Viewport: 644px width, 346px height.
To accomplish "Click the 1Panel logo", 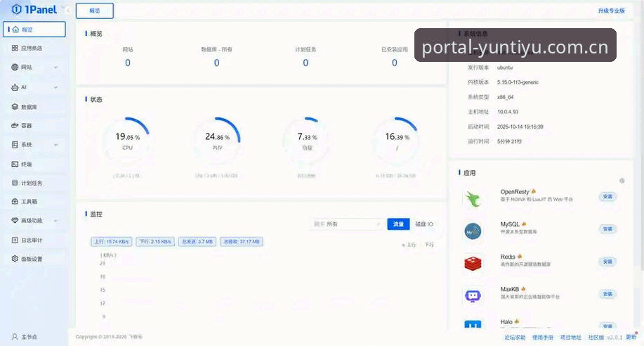I will tap(34, 9).
